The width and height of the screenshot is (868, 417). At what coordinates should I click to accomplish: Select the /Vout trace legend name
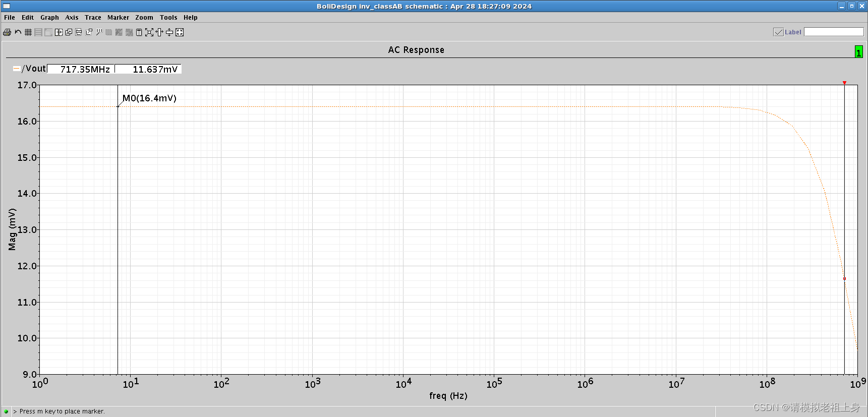pyautogui.click(x=34, y=69)
